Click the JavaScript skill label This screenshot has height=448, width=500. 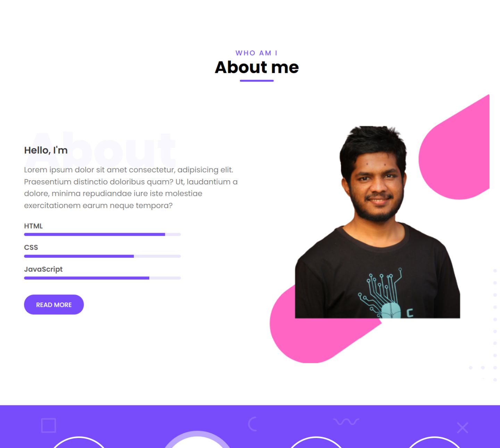tap(43, 269)
